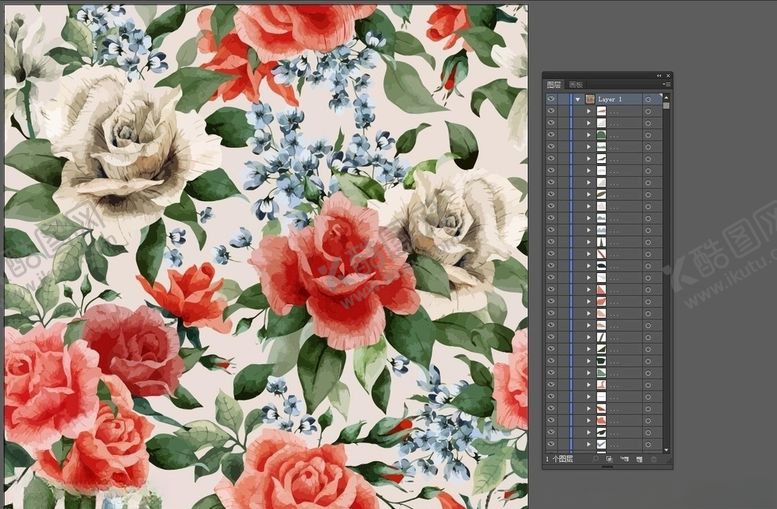The width and height of the screenshot is (777, 509).
Task: Hide the green arch thumbnail sublayer
Action: [x=551, y=135]
